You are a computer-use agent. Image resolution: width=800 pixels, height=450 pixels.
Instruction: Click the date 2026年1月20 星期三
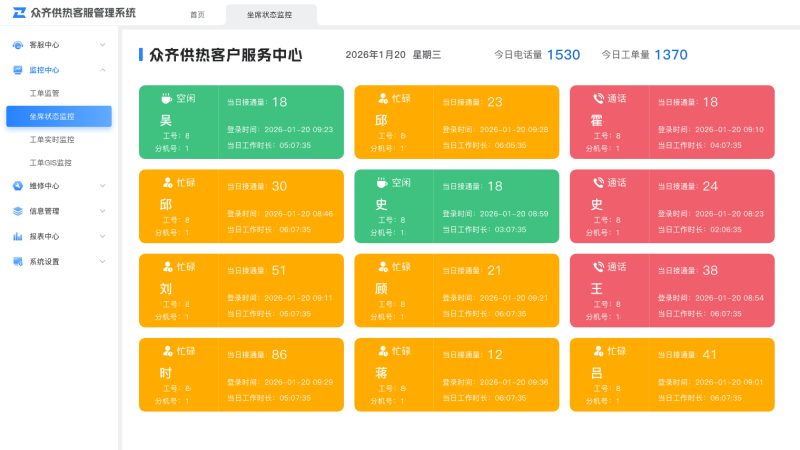(x=393, y=55)
